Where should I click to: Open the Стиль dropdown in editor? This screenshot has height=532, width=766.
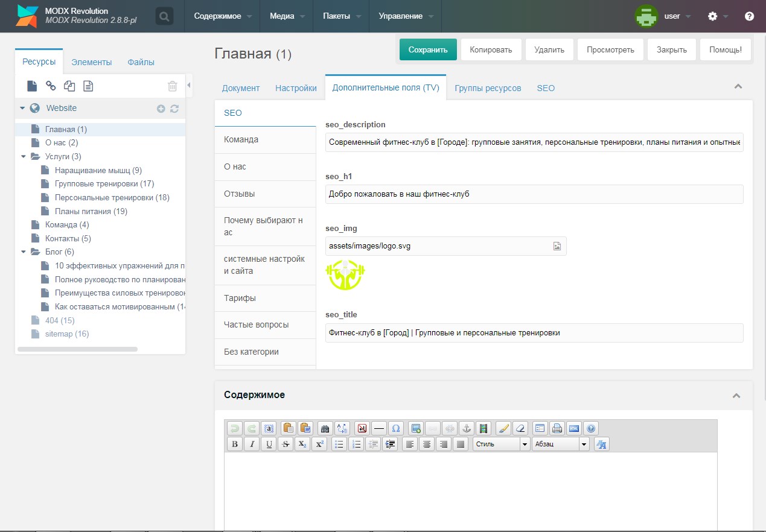tap(500, 445)
